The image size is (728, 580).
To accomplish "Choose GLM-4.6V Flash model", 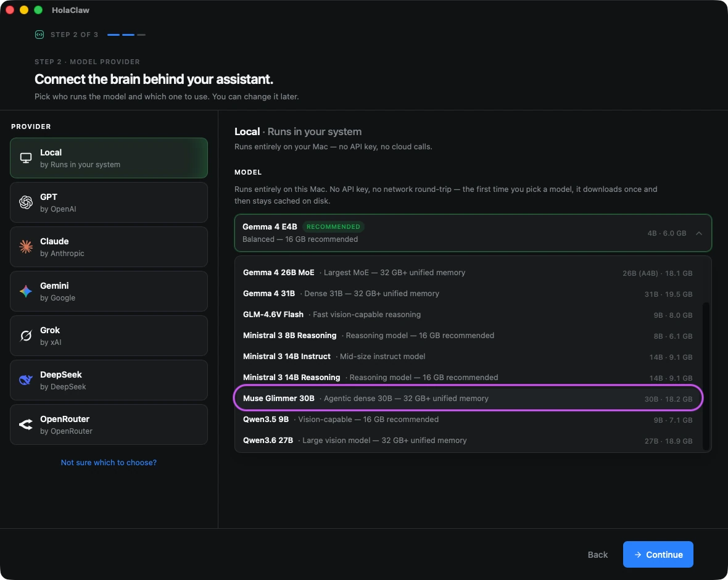I will (468, 315).
